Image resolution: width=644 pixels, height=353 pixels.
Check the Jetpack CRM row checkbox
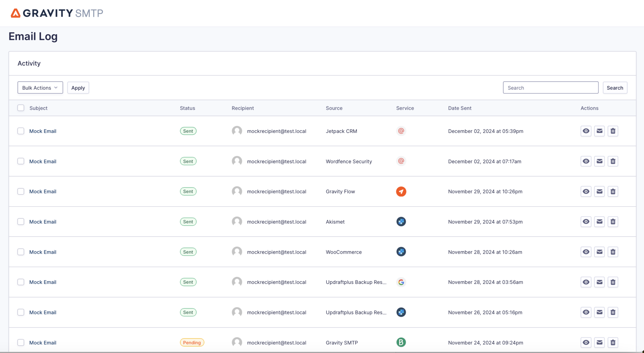(x=21, y=131)
